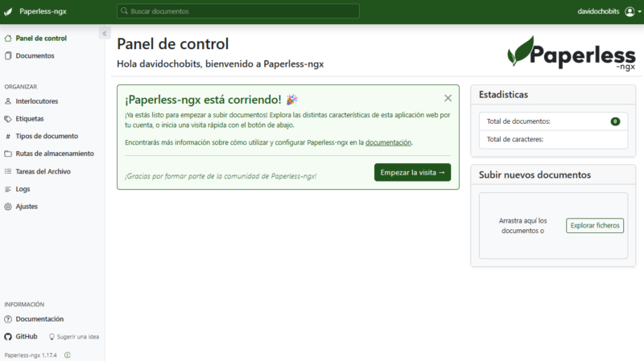Click the Tipos de documento hash icon
The height and width of the screenshot is (361, 644).
click(8, 137)
